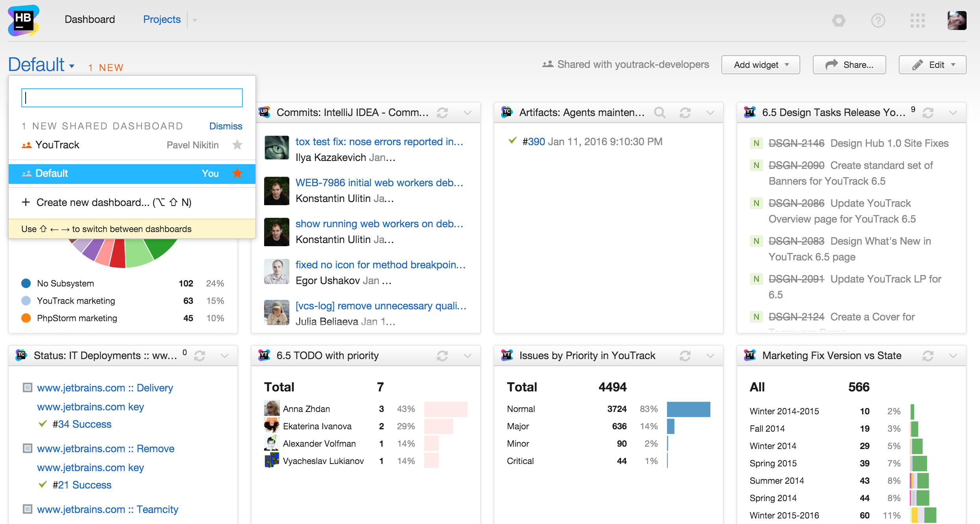The width and height of the screenshot is (980, 524).
Task: Focus the dashboard search input field
Action: [x=132, y=98]
